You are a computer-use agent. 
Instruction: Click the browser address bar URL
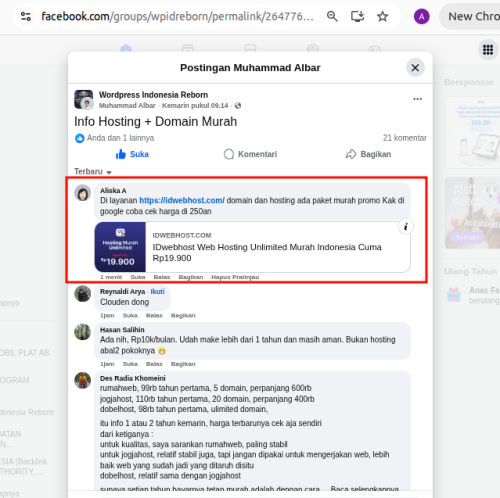pos(177,16)
